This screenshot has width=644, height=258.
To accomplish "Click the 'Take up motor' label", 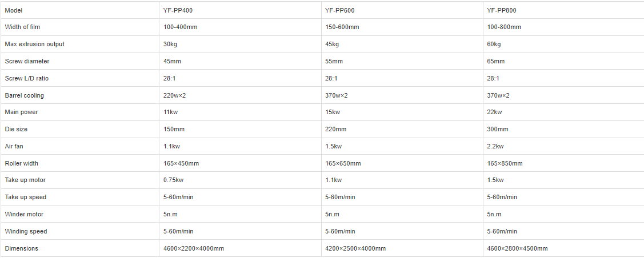I will [25, 180].
